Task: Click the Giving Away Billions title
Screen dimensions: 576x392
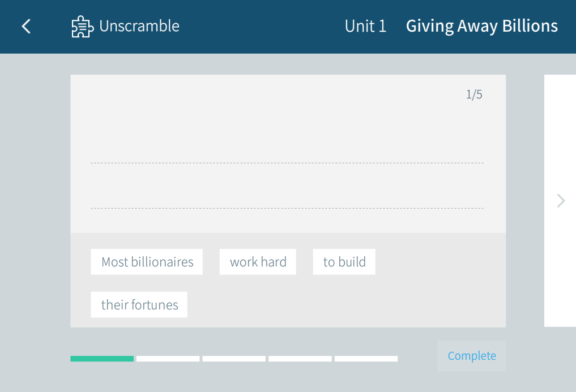Action: (481, 26)
